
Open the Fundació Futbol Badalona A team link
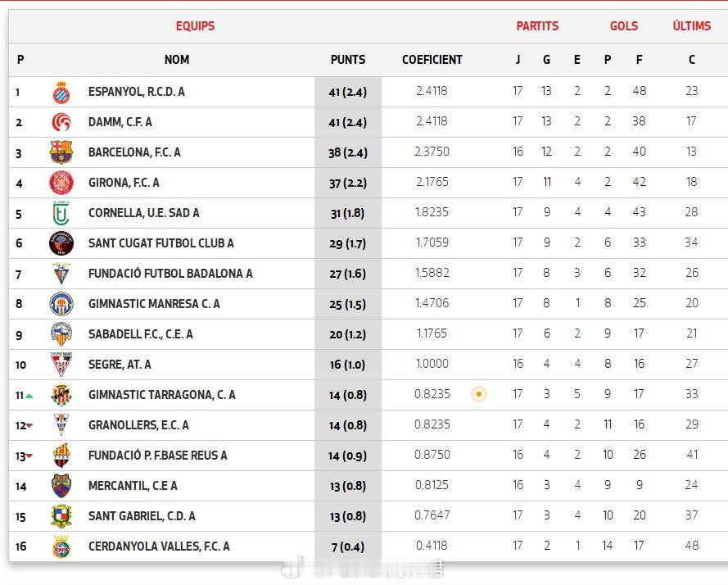pos(170,274)
